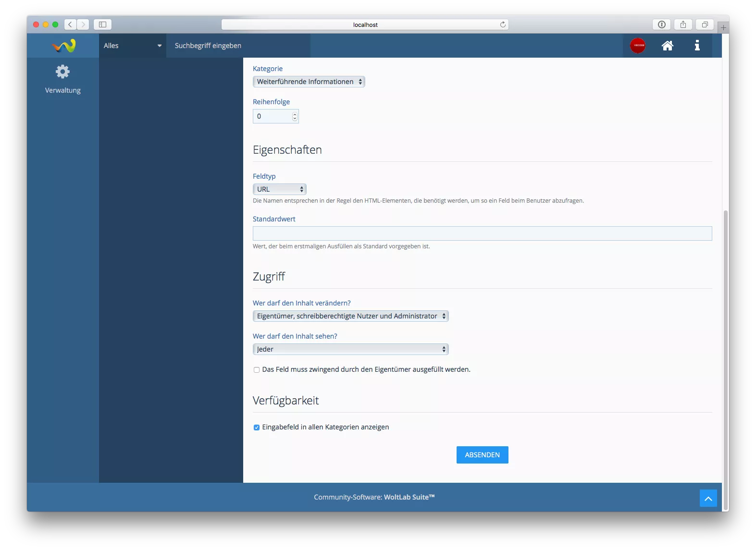The image size is (756, 550).
Task: Click into the Standardwert text field
Action: pos(482,233)
